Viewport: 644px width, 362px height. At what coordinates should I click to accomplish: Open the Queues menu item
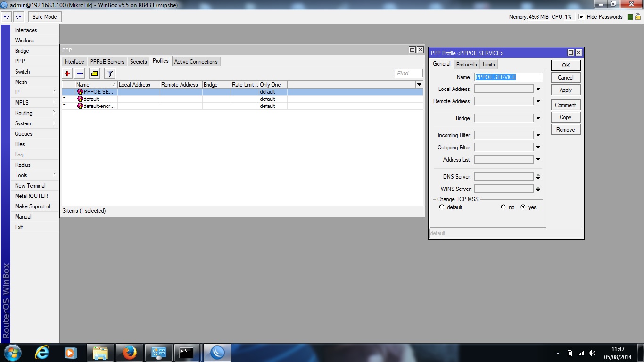[24, 134]
